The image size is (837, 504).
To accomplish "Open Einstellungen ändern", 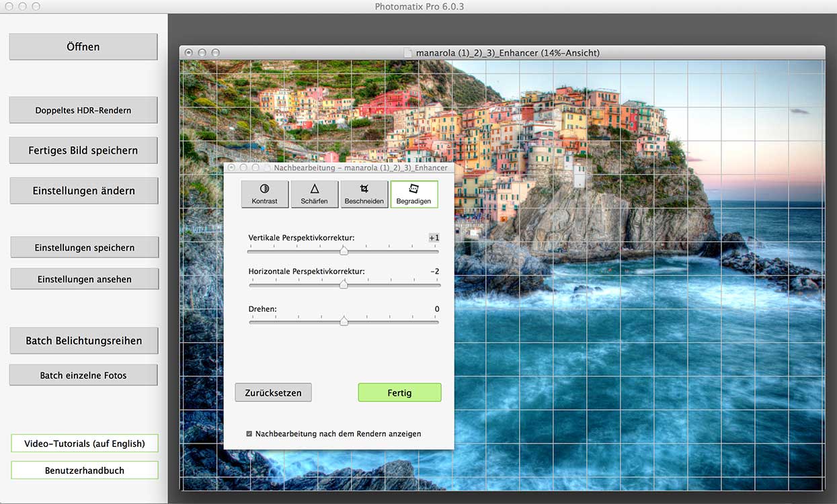I will point(83,191).
